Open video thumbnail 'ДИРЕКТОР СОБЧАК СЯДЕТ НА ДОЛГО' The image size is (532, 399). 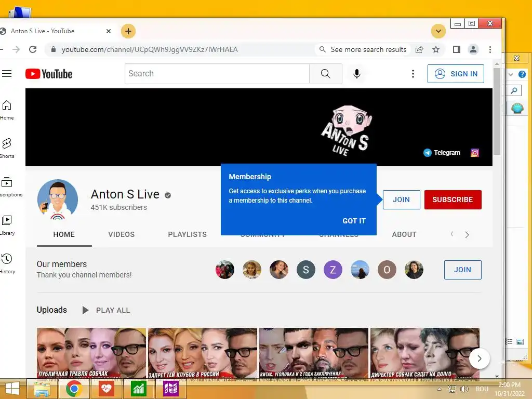425,353
